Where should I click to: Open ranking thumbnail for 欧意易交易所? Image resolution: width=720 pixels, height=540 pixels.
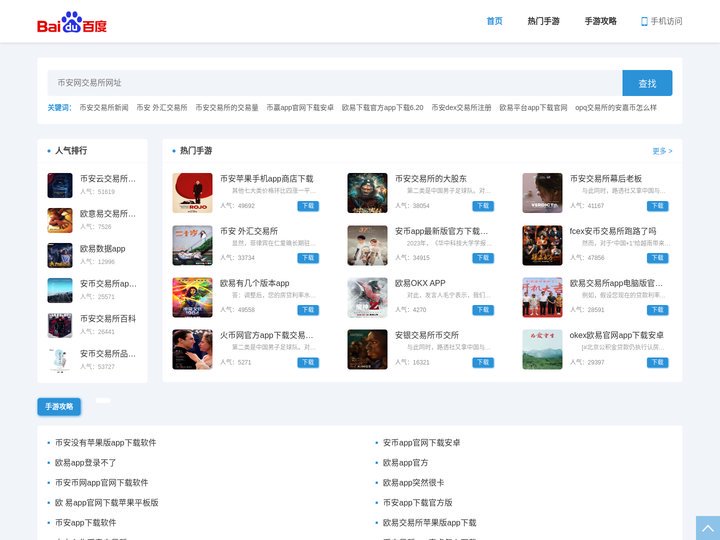[60, 220]
